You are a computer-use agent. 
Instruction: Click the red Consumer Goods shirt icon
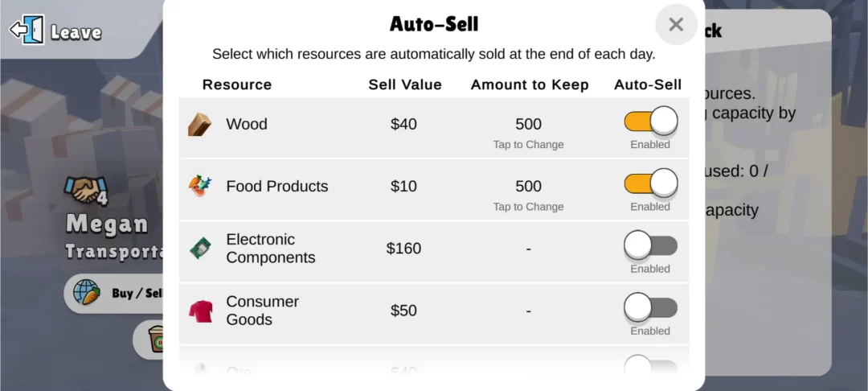pyautogui.click(x=200, y=311)
